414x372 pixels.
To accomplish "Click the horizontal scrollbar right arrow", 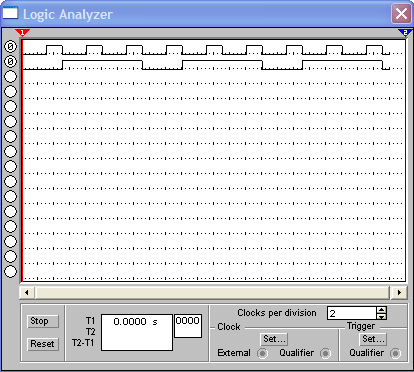I will (399, 293).
